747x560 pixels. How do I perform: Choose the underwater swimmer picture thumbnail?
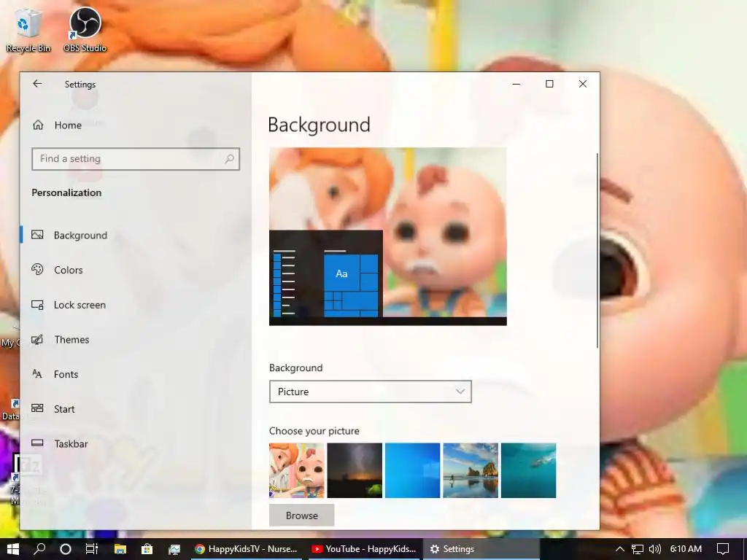528,470
